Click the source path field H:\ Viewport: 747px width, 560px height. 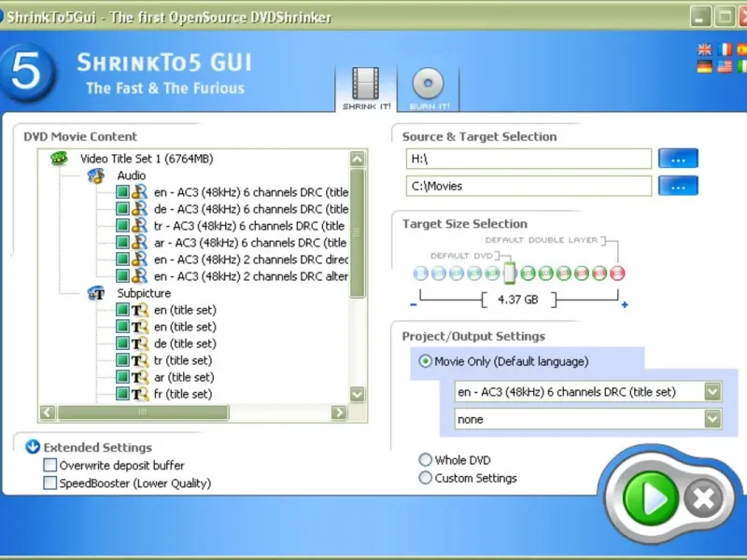tap(529, 159)
